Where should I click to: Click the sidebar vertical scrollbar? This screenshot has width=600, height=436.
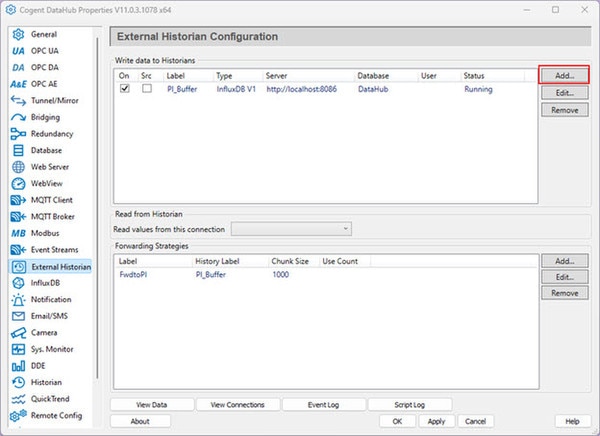tap(97, 207)
